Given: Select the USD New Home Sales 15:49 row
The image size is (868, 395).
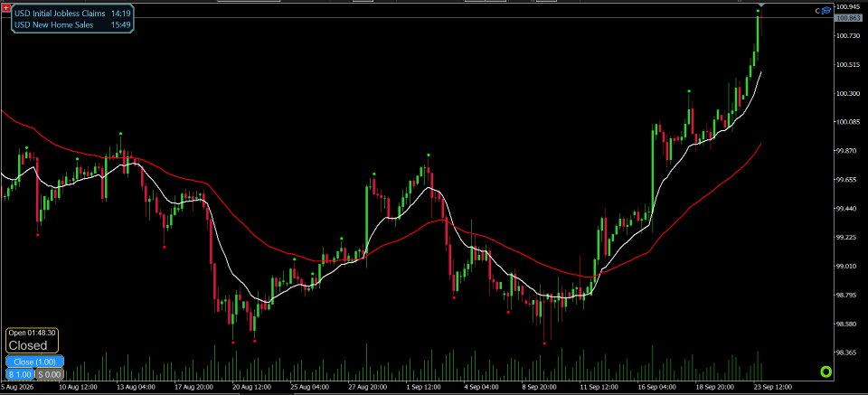Looking at the screenshot, I should (72, 25).
